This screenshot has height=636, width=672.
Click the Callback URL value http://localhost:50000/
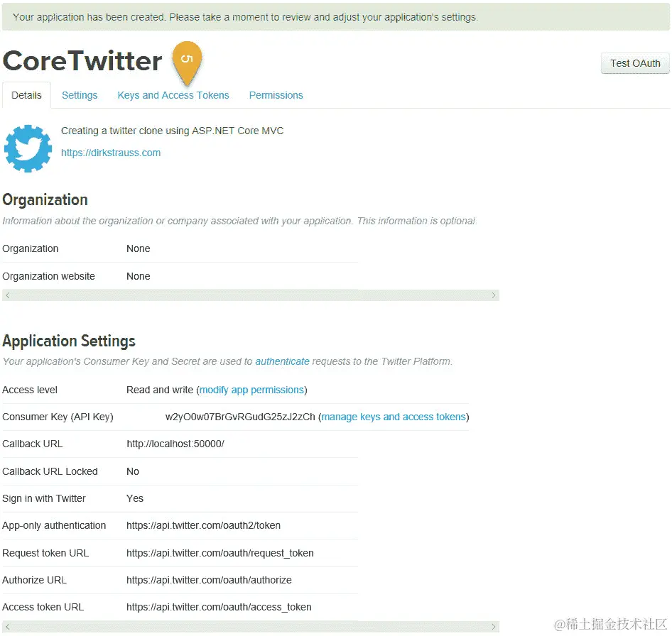(175, 444)
